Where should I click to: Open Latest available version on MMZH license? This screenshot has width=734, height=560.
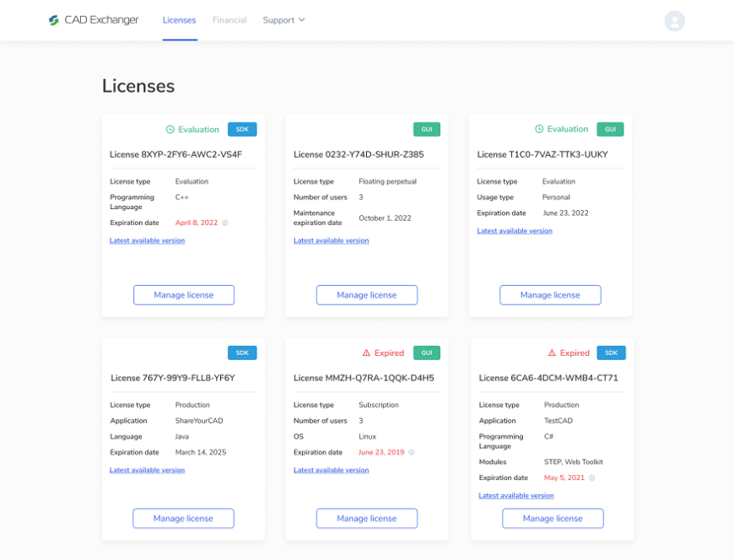click(331, 470)
